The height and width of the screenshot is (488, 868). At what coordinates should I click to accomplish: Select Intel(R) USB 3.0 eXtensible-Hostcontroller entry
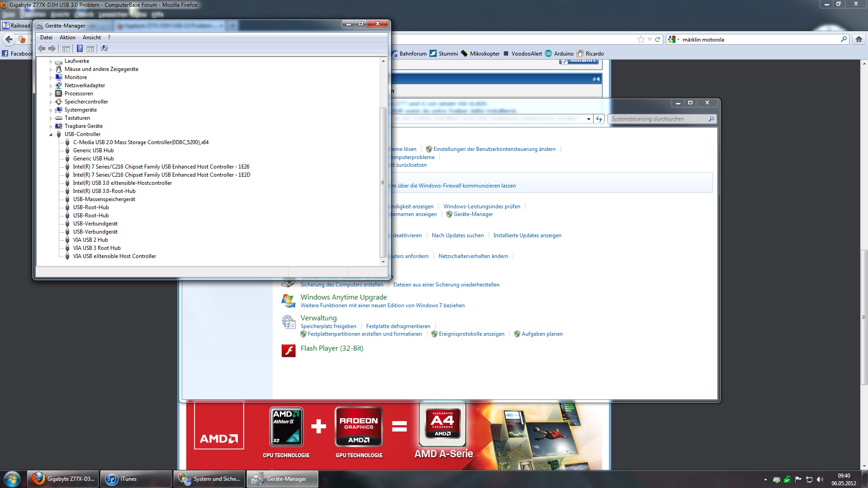point(123,183)
